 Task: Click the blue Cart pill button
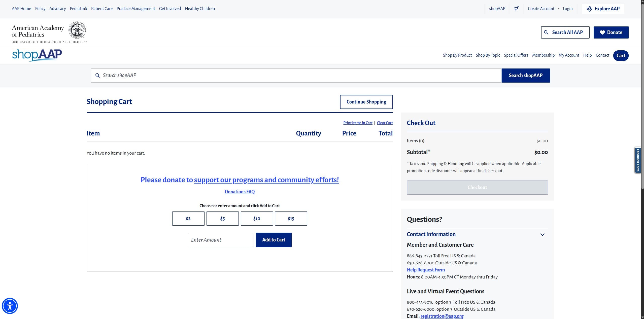tap(621, 55)
